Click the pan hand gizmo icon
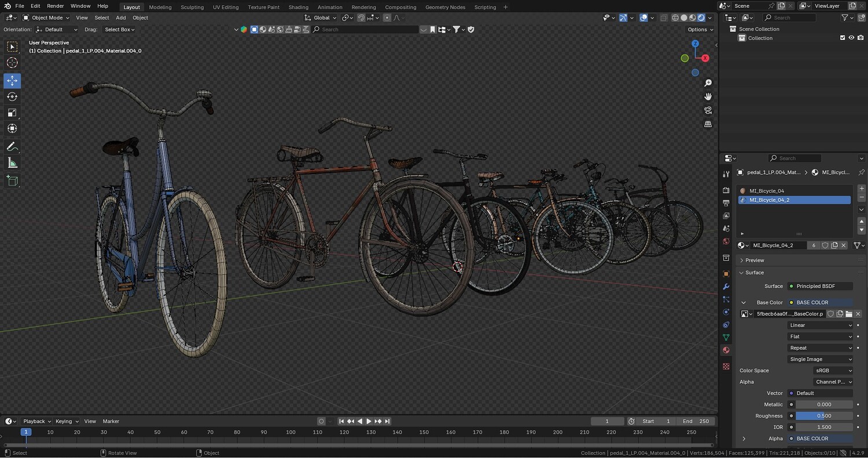This screenshot has width=868, height=458. [x=708, y=97]
